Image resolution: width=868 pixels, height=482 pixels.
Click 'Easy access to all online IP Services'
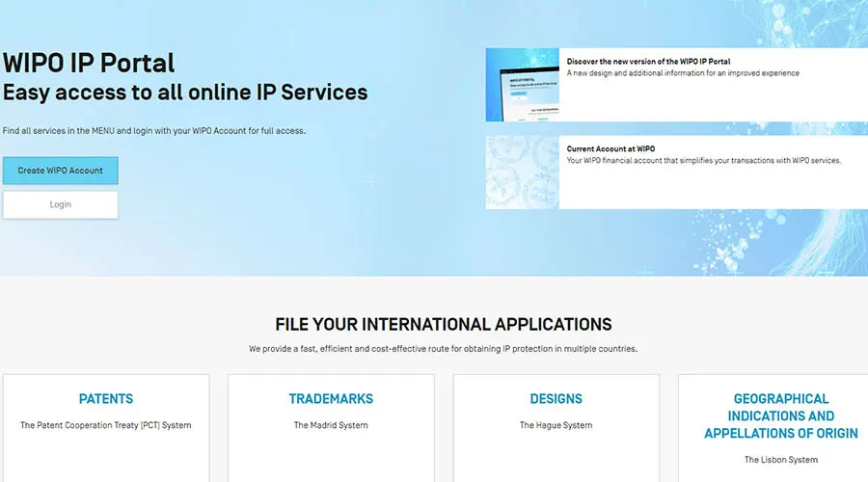(185, 93)
